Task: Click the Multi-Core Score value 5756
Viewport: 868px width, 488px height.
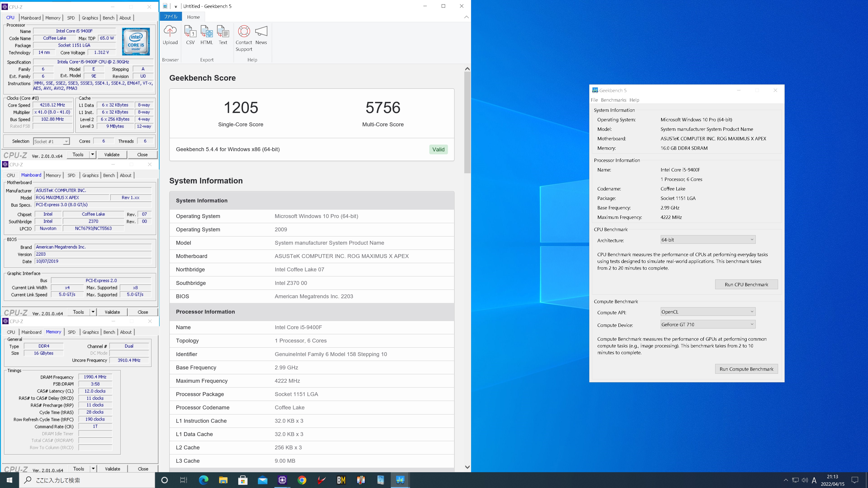Action: (x=383, y=108)
